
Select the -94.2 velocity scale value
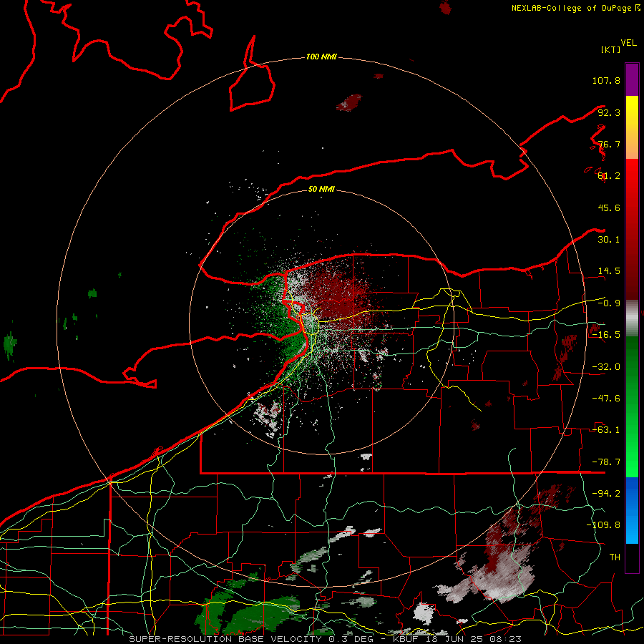606,493
